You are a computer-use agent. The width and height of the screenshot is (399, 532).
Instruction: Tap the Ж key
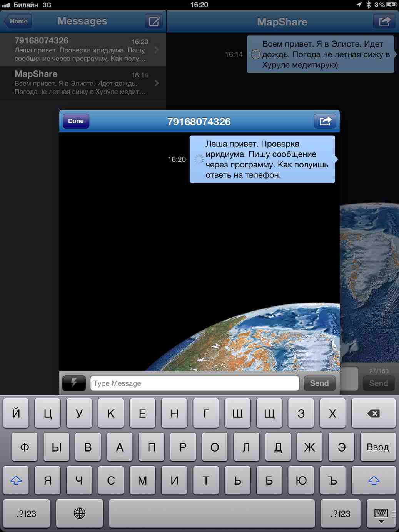[310, 447]
